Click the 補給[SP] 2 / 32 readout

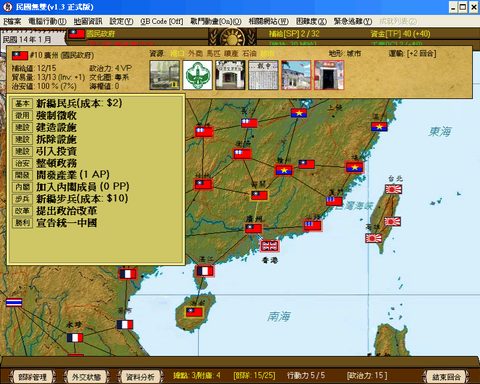pyautogui.click(x=294, y=34)
